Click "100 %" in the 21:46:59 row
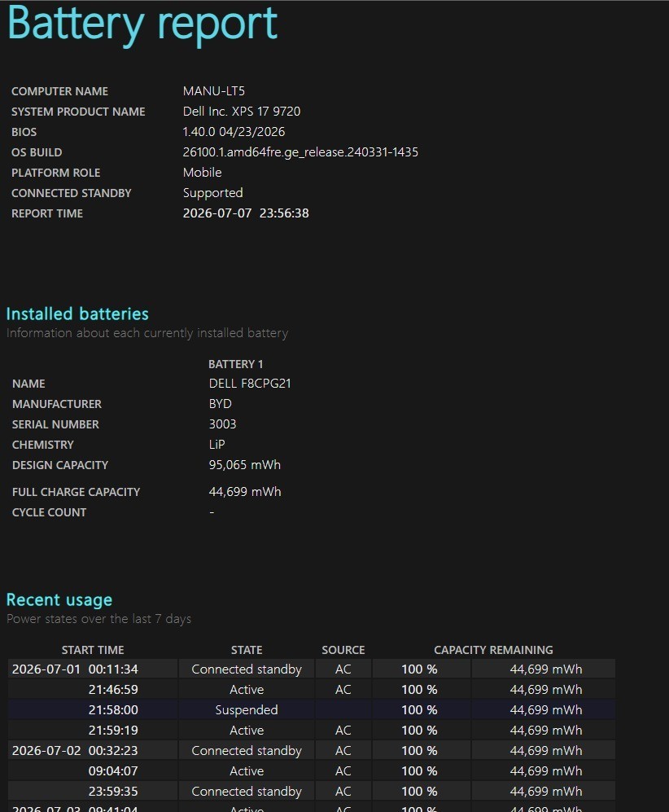The image size is (669, 812). (x=419, y=690)
